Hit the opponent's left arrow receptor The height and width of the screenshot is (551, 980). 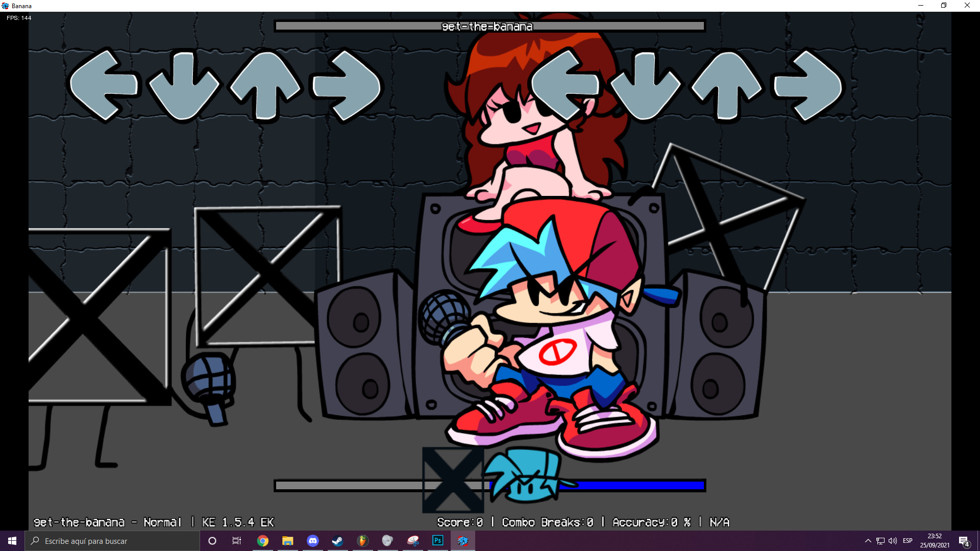pyautogui.click(x=104, y=85)
